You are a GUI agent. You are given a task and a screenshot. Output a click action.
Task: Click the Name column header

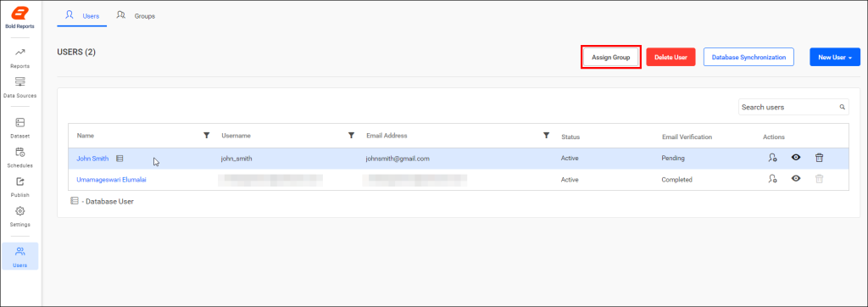pos(85,136)
